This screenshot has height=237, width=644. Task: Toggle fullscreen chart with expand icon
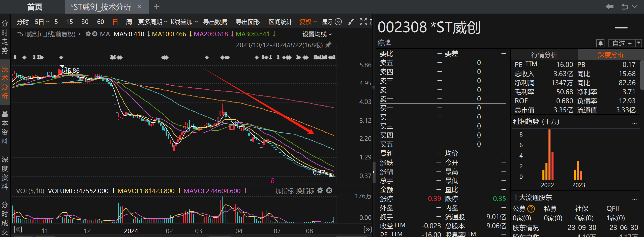(363, 22)
